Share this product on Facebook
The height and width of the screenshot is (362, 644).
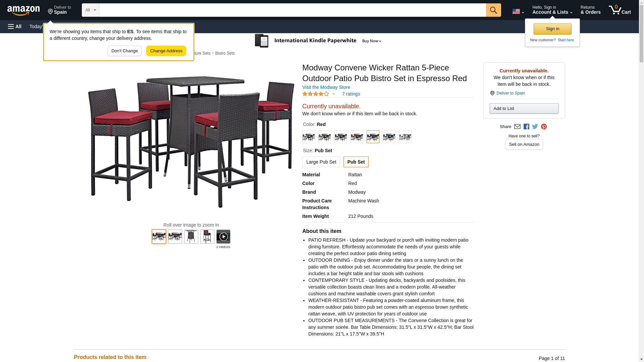pyautogui.click(x=526, y=127)
